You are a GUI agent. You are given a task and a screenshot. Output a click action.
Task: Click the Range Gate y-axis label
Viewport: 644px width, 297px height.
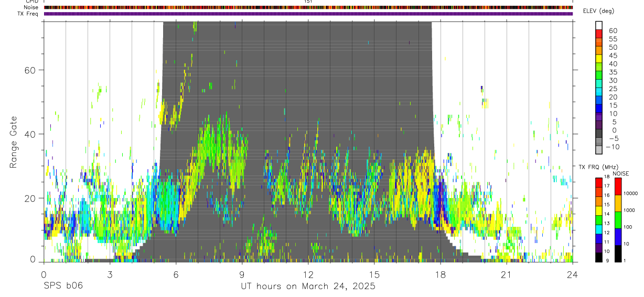pos(15,142)
